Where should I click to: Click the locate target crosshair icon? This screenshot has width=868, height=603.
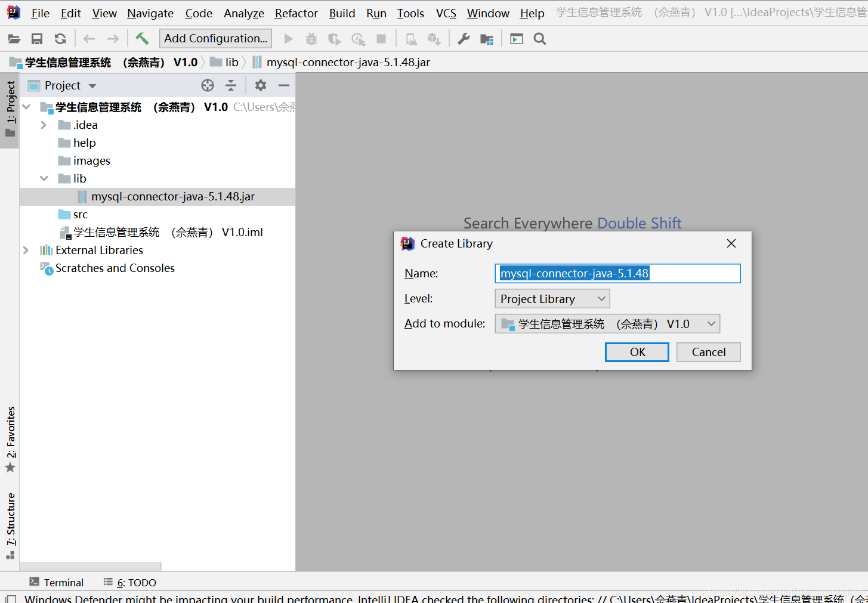point(208,85)
